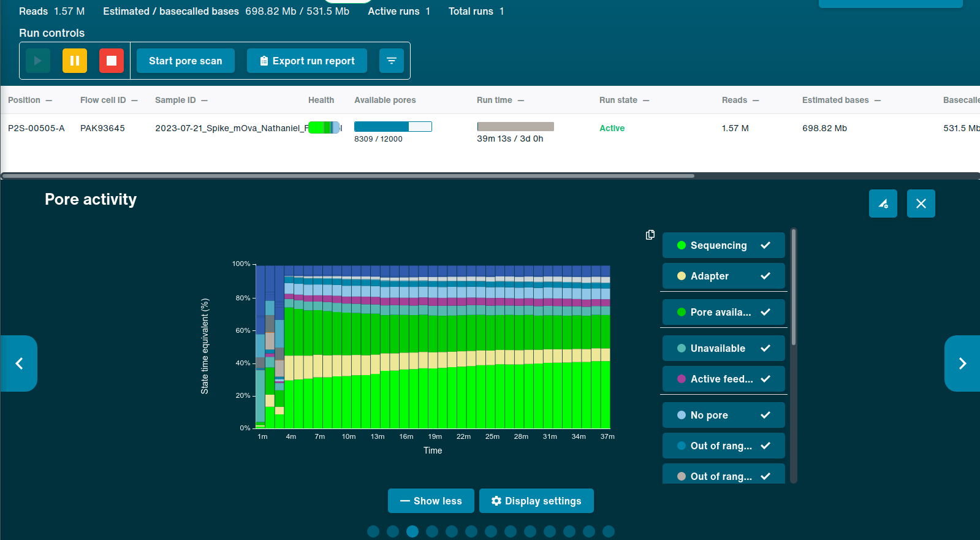
Task: Go to the previous chart
Action: click(19, 363)
